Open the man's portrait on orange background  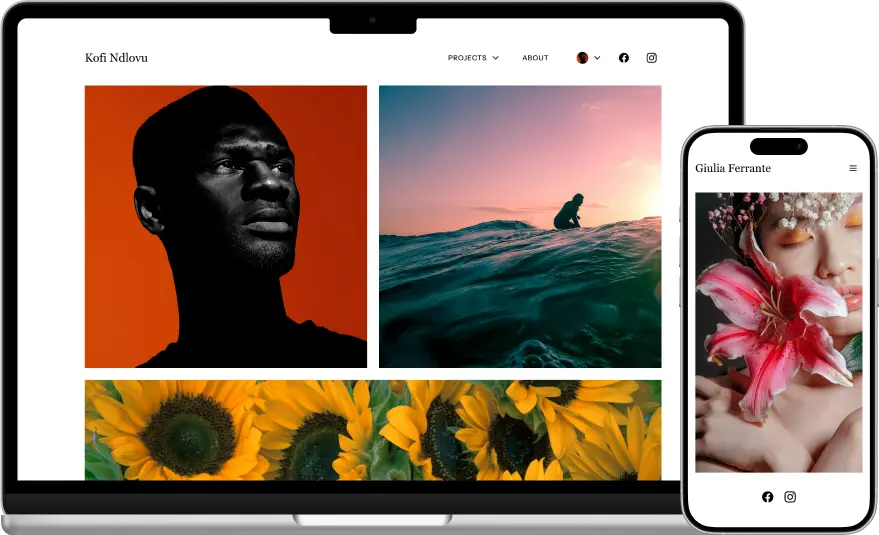[225, 227]
